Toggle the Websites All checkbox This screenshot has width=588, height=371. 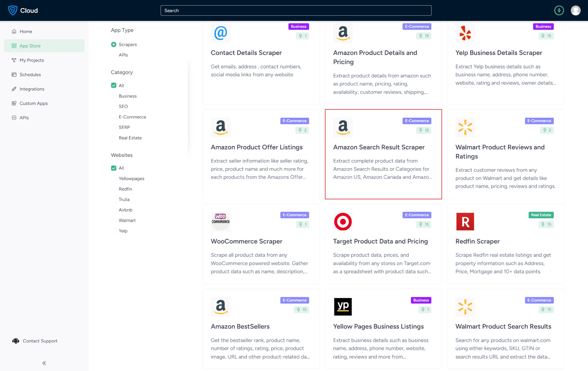[113, 168]
